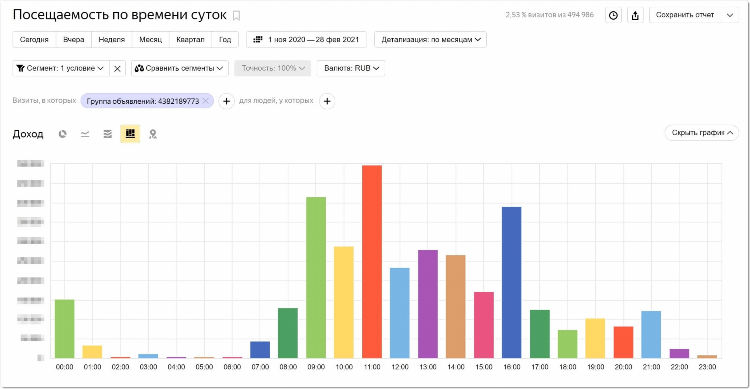This screenshot has height=389, width=750.
Task: Switch to map chart view
Action: [x=153, y=134]
